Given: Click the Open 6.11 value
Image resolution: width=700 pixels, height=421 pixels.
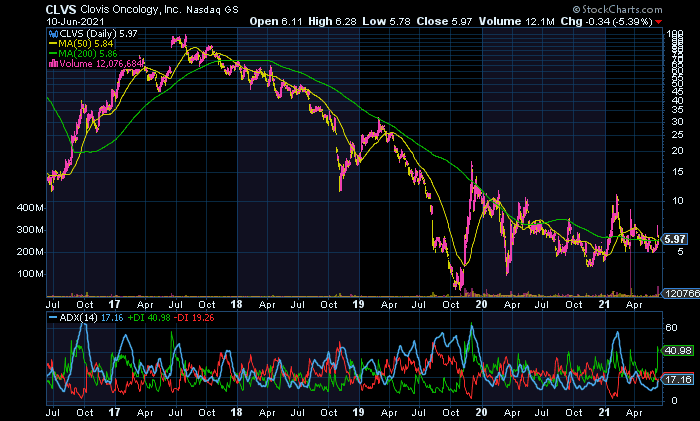Looking at the screenshot, I should 276,21.
